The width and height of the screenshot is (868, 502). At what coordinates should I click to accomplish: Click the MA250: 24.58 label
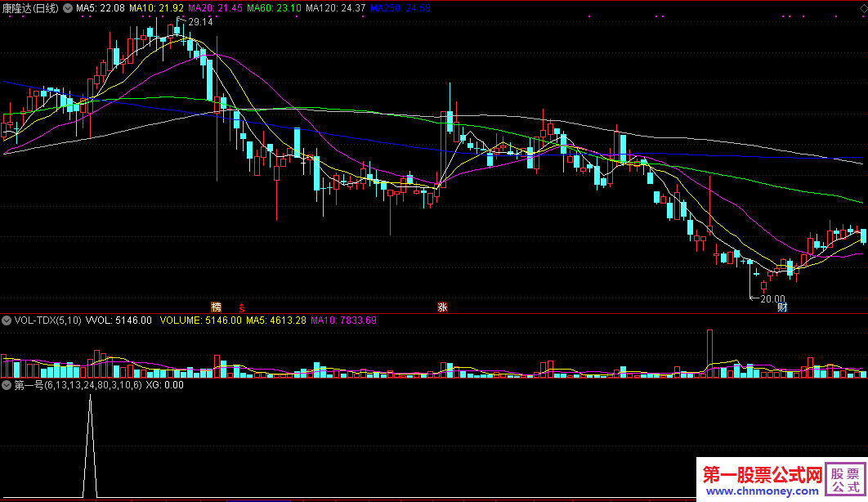click(x=400, y=8)
